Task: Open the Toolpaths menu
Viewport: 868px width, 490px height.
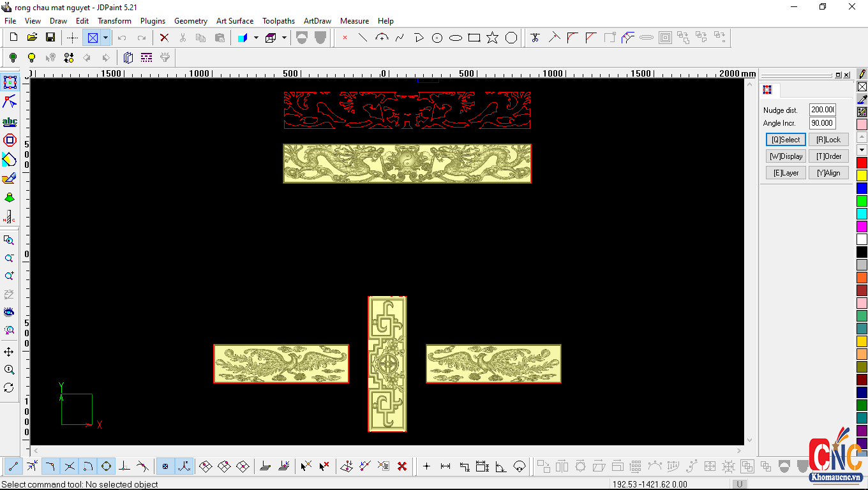Action: pyautogui.click(x=278, y=21)
